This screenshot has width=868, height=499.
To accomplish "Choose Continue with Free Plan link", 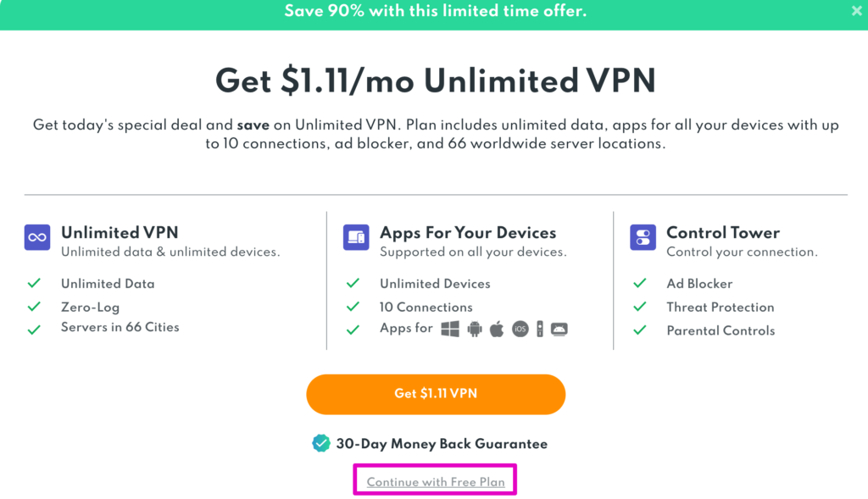I will [x=436, y=482].
